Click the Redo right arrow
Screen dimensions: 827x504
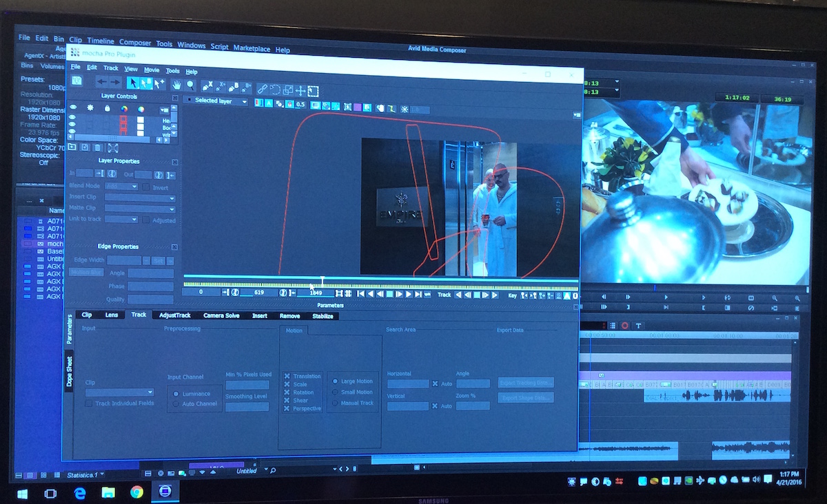(115, 82)
